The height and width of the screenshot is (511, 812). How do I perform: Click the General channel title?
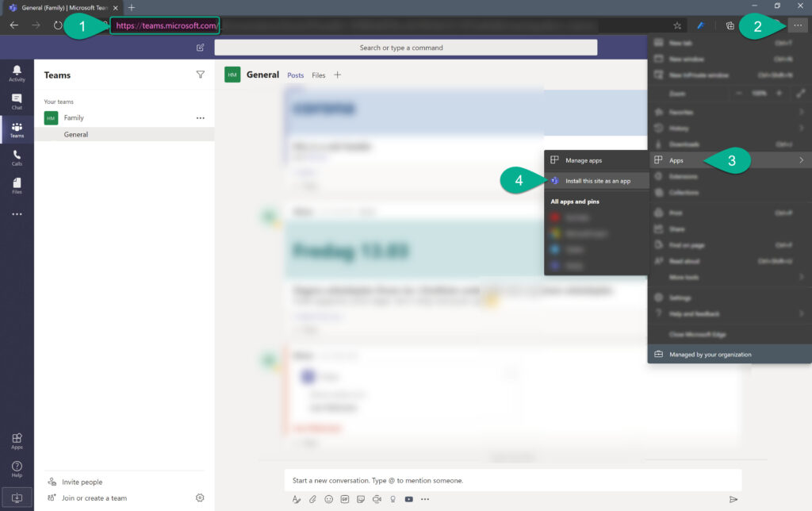click(262, 75)
